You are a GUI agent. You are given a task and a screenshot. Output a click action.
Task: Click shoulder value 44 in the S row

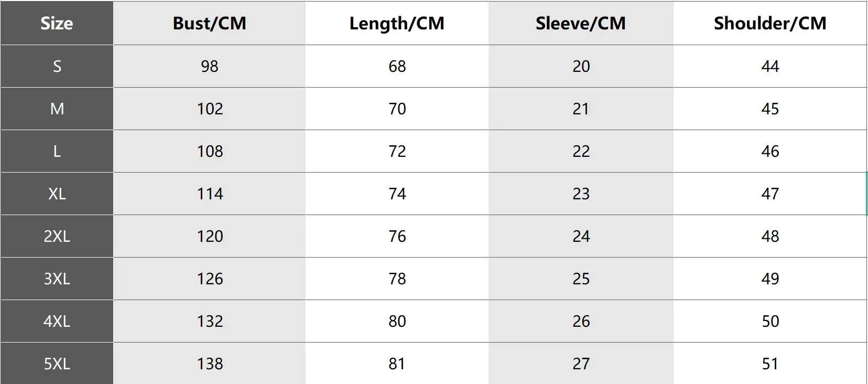click(770, 66)
